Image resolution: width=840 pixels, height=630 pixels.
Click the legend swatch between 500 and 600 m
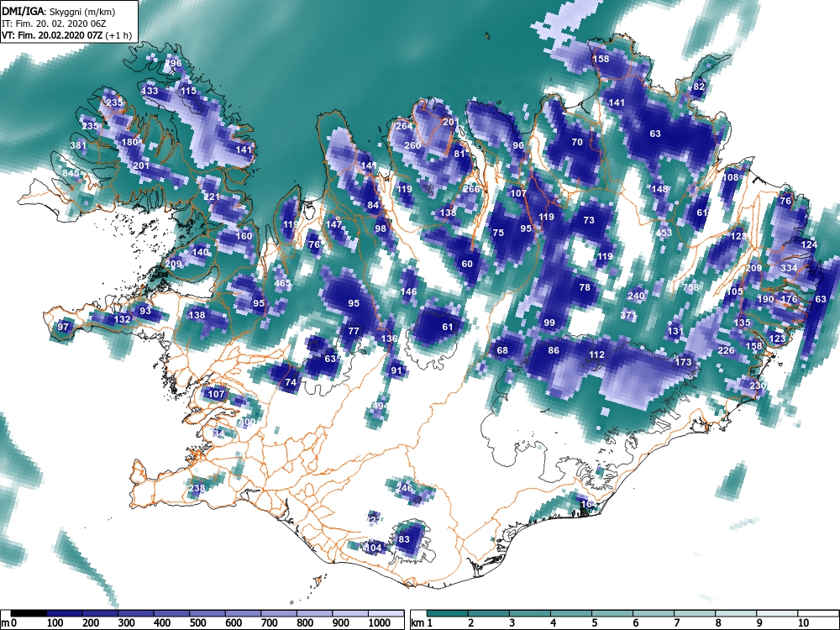(207, 613)
